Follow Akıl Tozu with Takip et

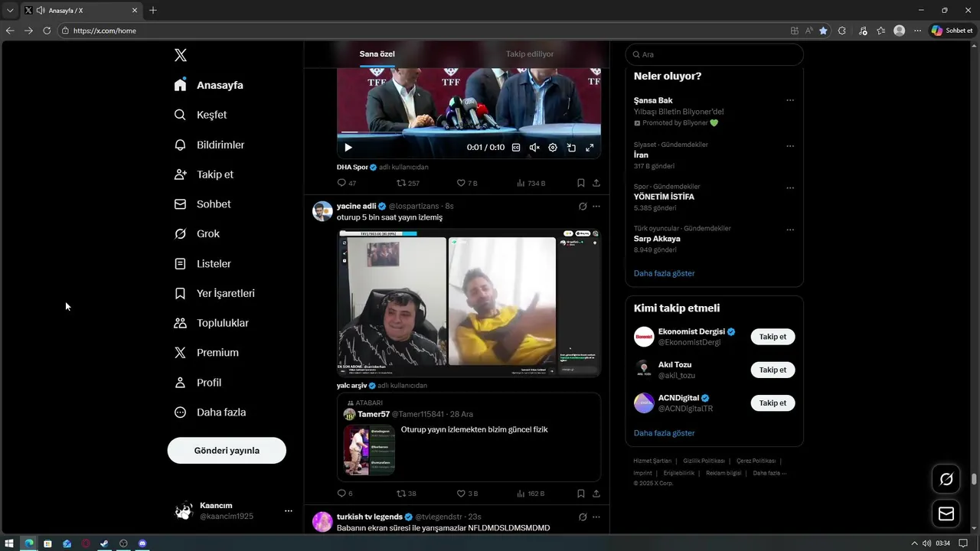coord(773,370)
